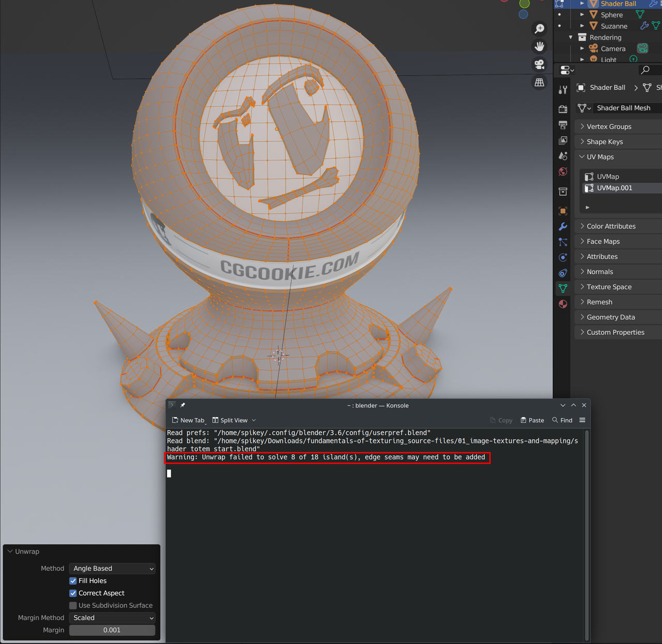Collapse the UV Maps panel
The image size is (662, 644).
point(582,157)
